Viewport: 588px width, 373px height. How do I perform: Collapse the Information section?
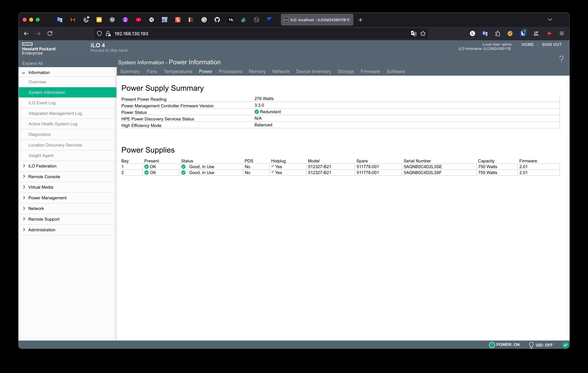[24, 73]
